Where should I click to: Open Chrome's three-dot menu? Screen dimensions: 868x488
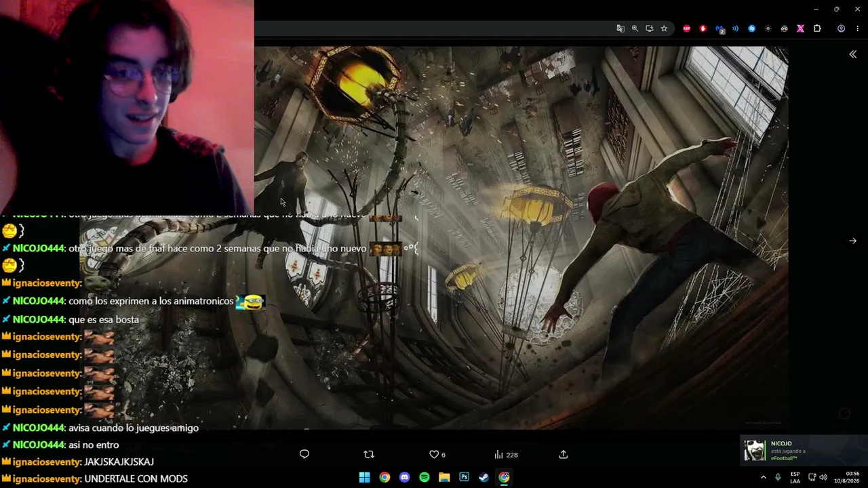coord(858,28)
